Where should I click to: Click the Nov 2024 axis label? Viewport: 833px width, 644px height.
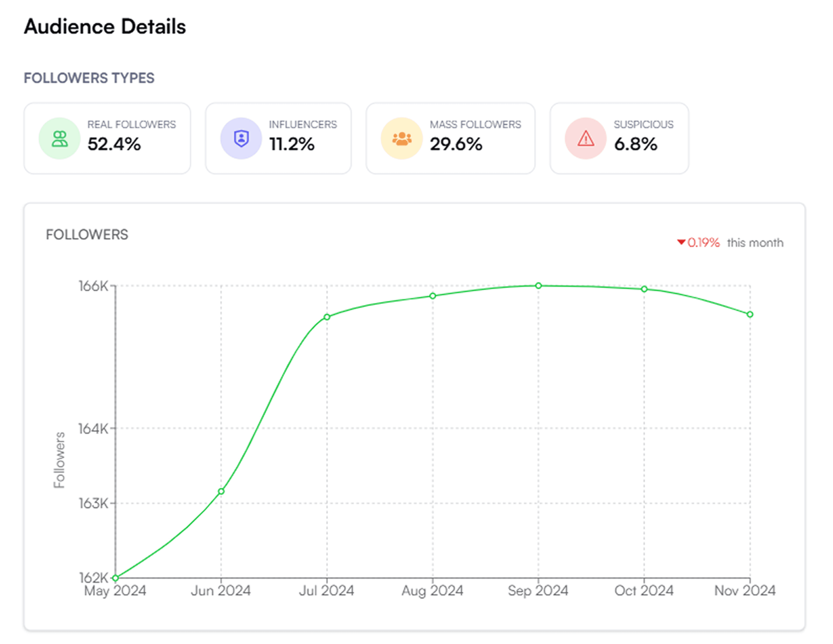[745, 591]
